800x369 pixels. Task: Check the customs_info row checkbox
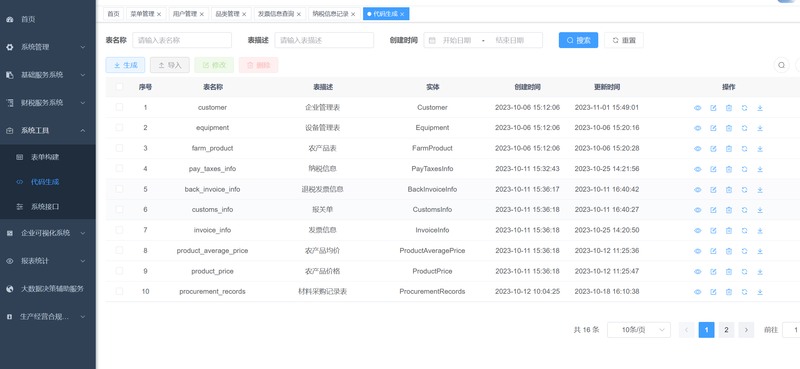tap(119, 209)
